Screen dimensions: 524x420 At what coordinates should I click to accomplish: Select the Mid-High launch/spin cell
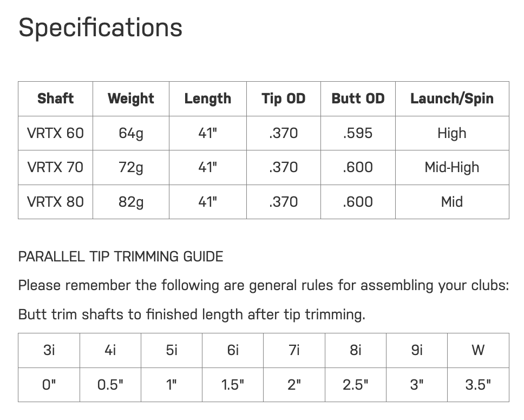pyautogui.click(x=452, y=167)
